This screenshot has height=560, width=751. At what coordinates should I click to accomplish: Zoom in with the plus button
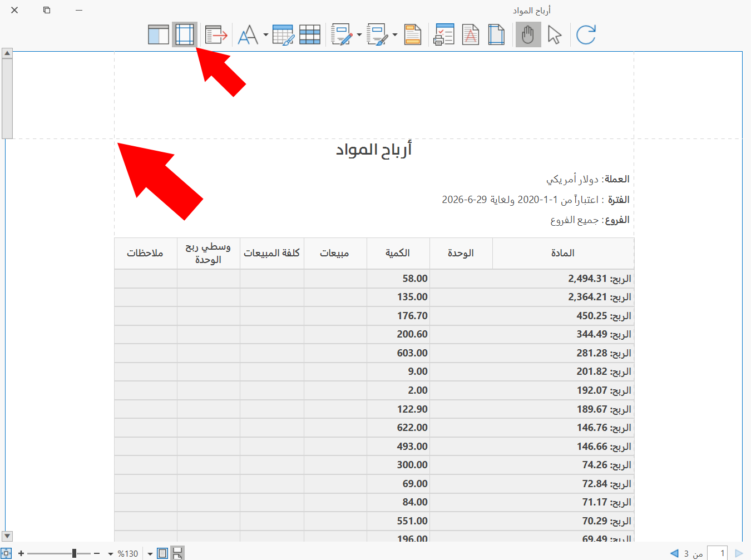(21, 553)
